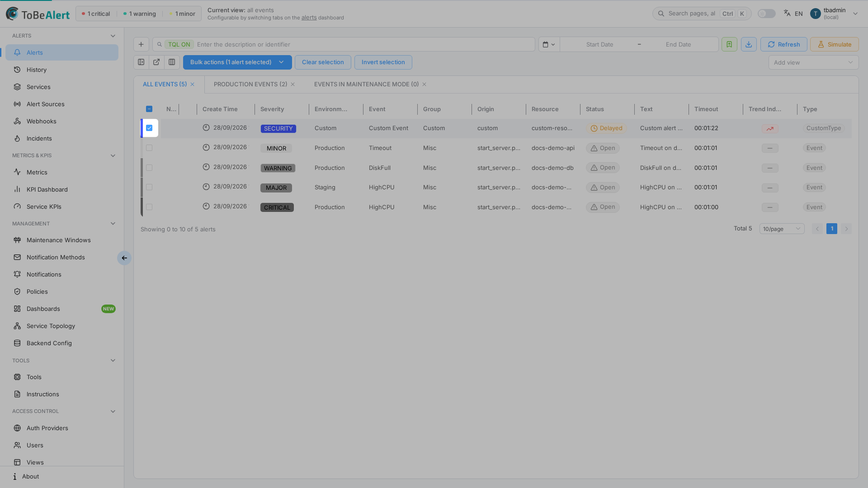868x488 pixels.
Task: Toggle the side panel layout icon
Action: (141, 62)
